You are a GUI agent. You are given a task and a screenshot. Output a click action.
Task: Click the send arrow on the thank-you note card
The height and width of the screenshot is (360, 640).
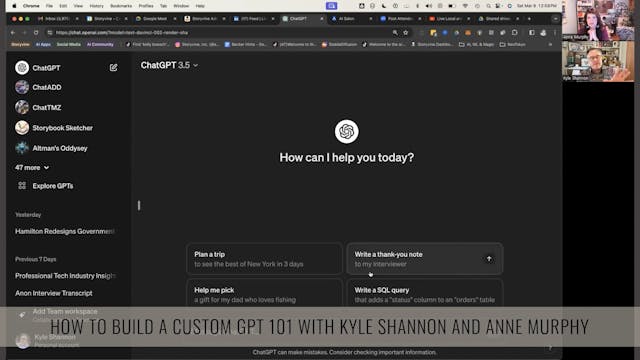tap(489, 259)
